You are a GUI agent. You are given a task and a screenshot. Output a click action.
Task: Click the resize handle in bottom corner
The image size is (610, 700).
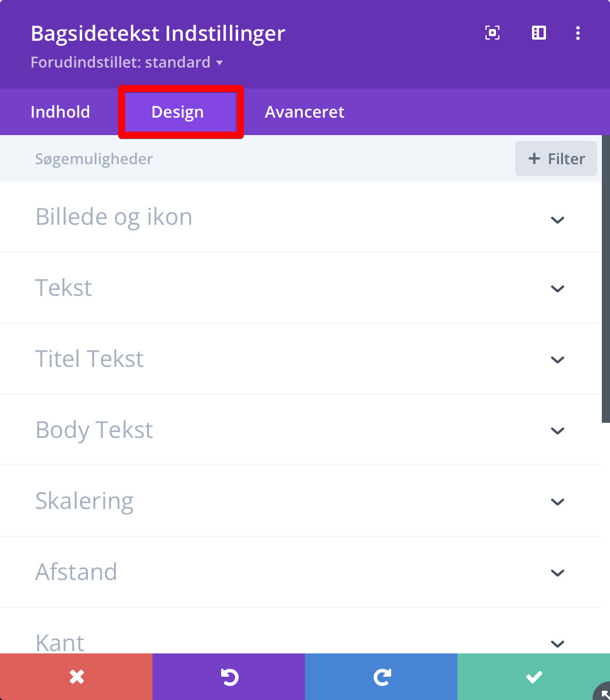[603, 693]
